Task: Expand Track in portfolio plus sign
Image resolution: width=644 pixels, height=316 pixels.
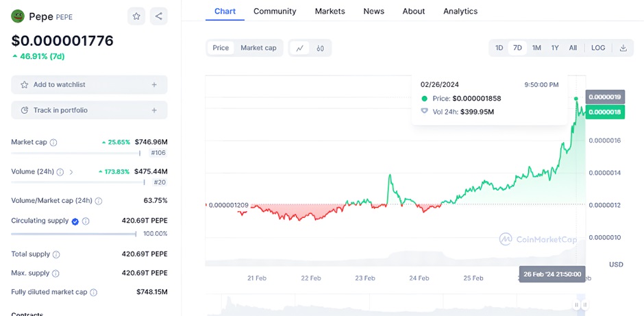Action: tap(154, 110)
